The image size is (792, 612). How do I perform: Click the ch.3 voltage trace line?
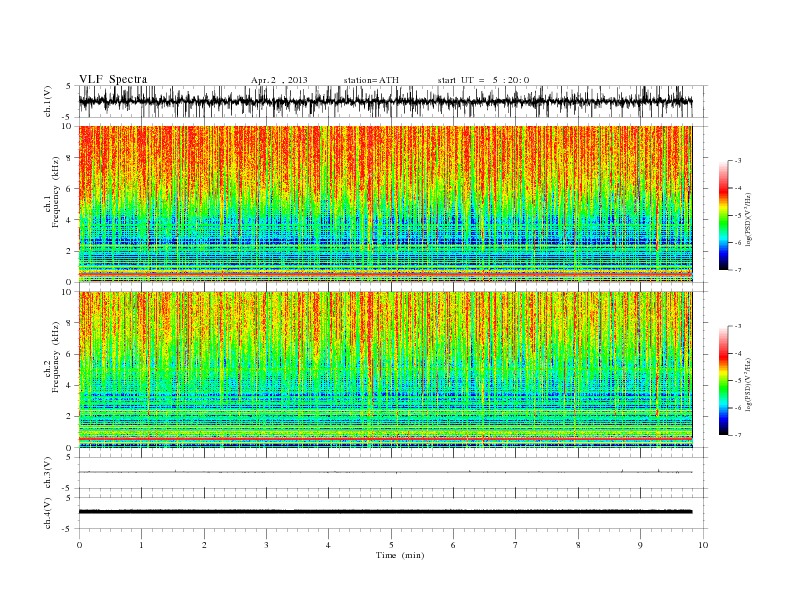tap(385, 472)
